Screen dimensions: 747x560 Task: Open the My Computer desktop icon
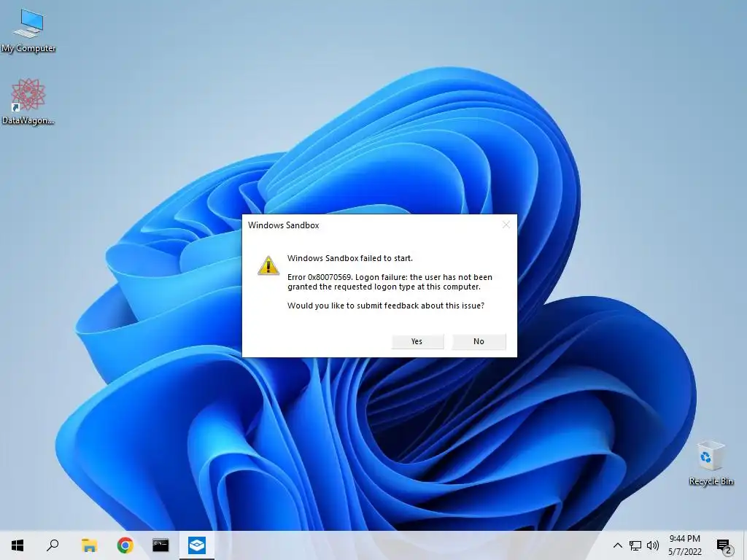pyautogui.click(x=28, y=30)
